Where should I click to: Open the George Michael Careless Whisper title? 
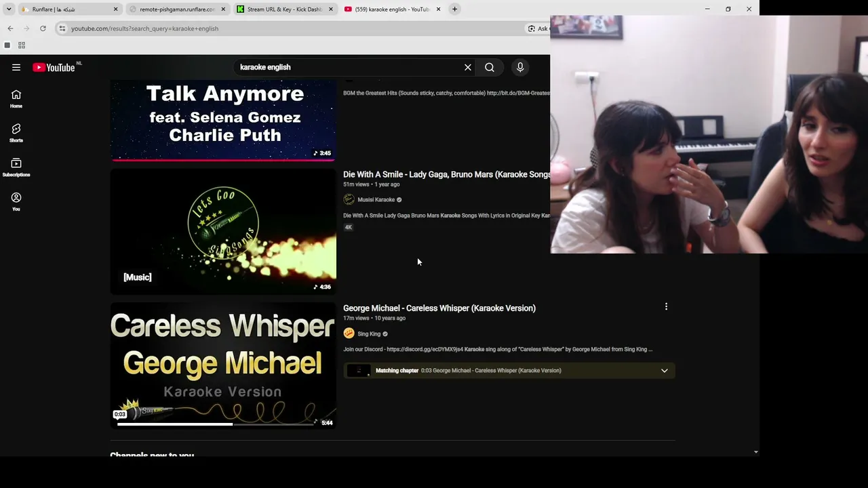click(439, 308)
